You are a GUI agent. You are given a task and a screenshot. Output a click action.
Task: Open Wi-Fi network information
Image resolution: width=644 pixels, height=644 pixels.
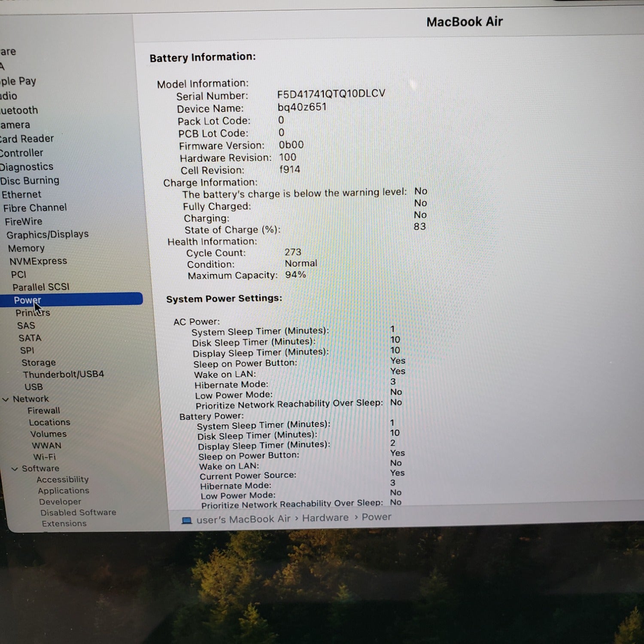point(45,457)
